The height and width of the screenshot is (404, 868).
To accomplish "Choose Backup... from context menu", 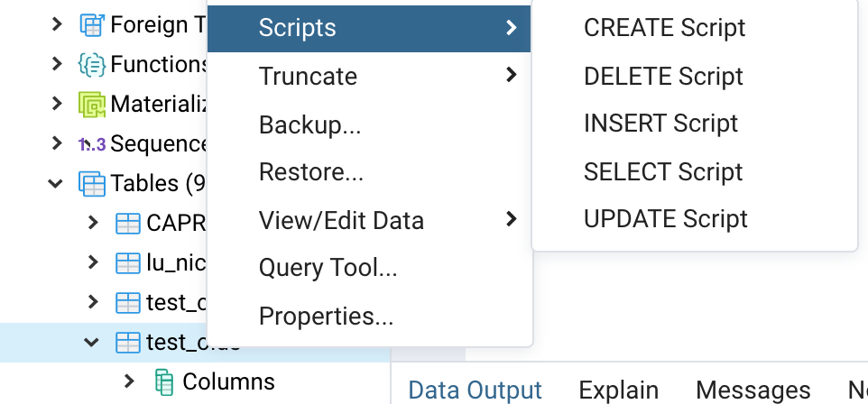I will pyautogui.click(x=369, y=124).
